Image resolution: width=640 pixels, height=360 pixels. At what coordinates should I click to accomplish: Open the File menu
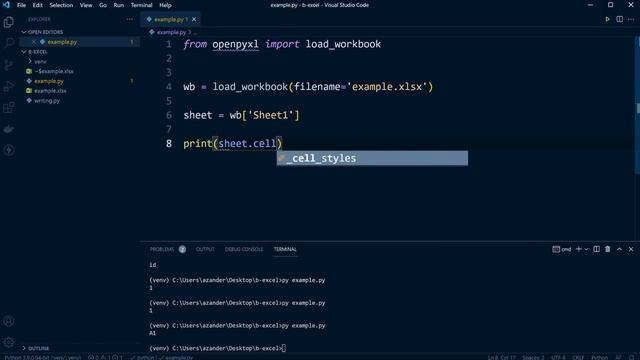(x=21, y=5)
